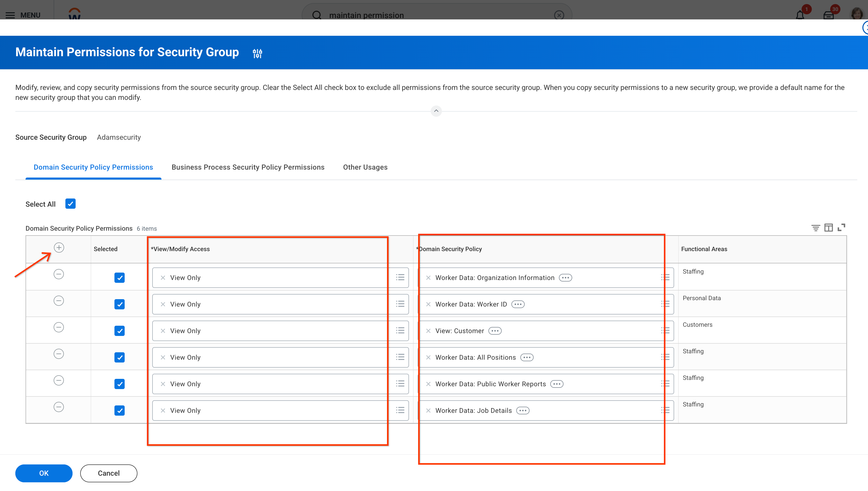Remove the All Positions row

[59, 354]
